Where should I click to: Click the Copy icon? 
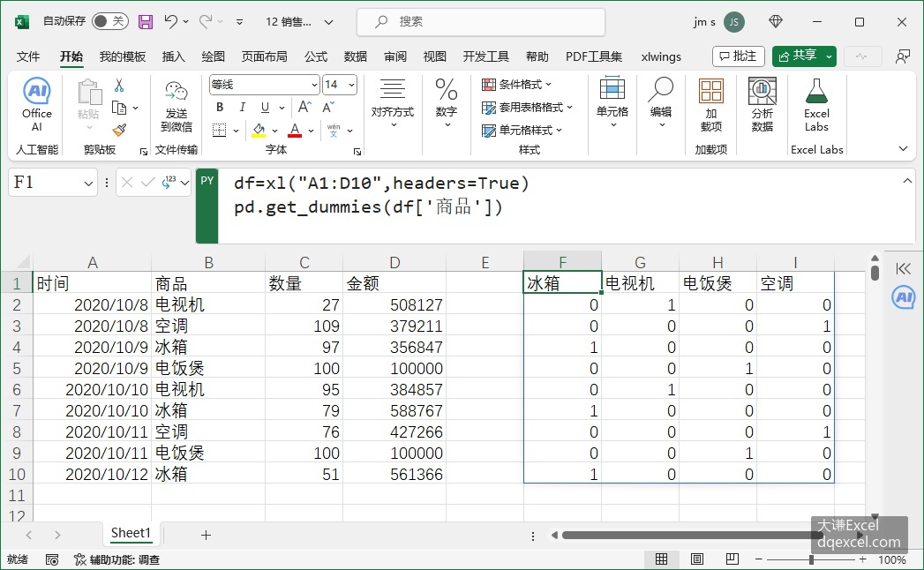119,108
